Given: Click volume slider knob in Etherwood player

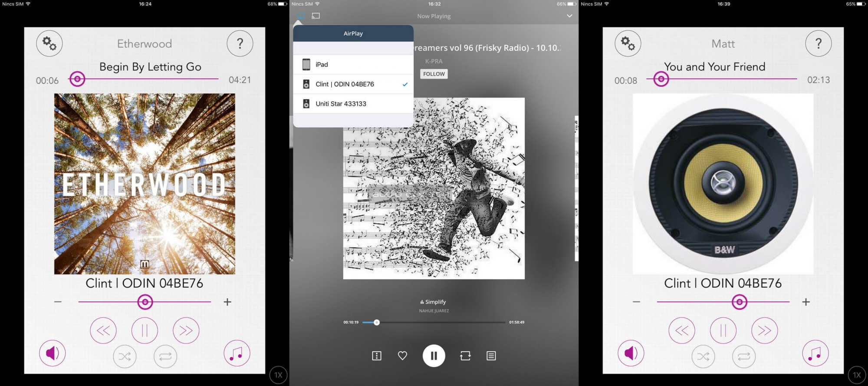Looking at the screenshot, I should click(x=145, y=302).
